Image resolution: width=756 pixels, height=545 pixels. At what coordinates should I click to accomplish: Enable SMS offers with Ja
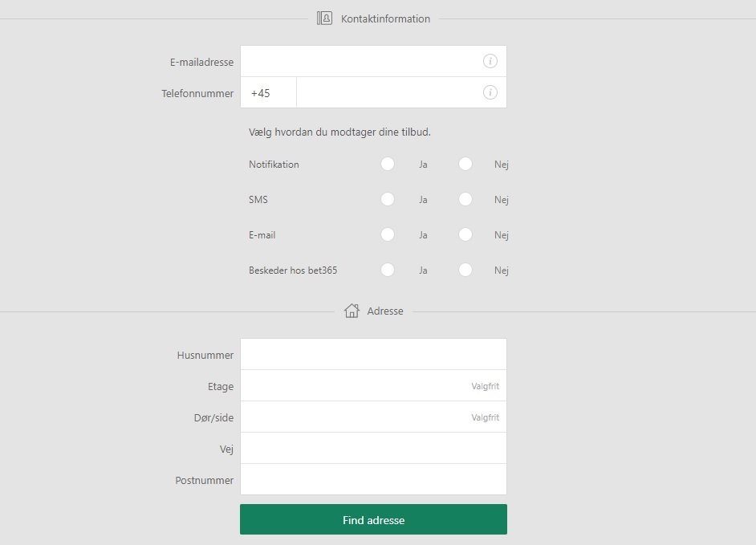tap(388, 199)
